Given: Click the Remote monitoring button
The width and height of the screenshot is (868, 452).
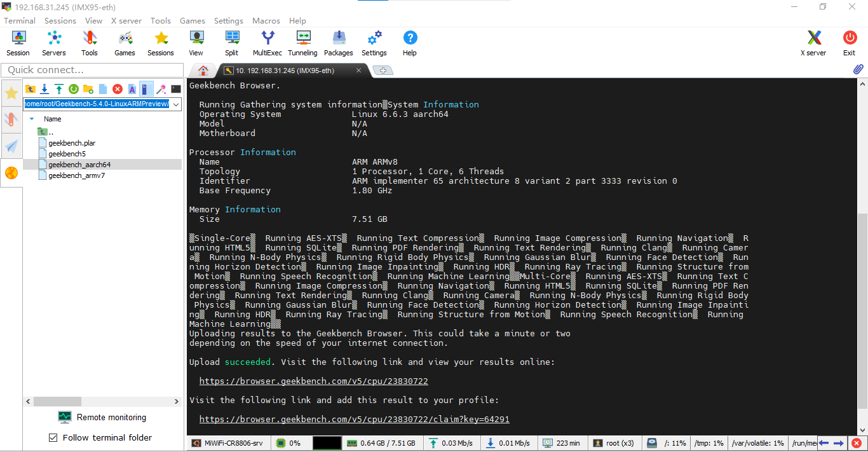Looking at the screenshot, I should (x=102, y=417).
